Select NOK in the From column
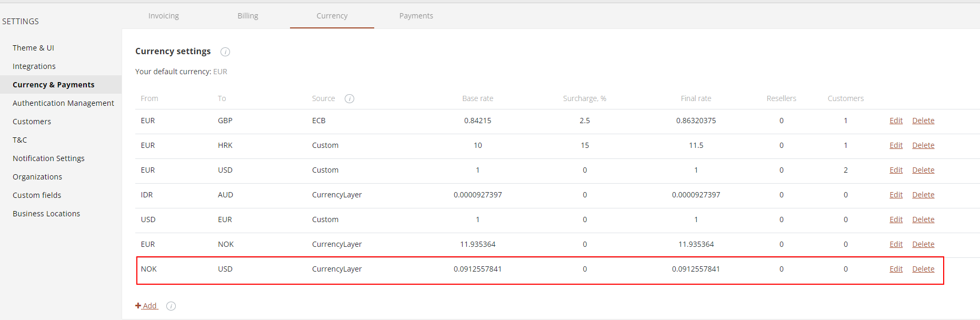Image resolution: width=980 pixels, height=320 pixels. point(149,269)
